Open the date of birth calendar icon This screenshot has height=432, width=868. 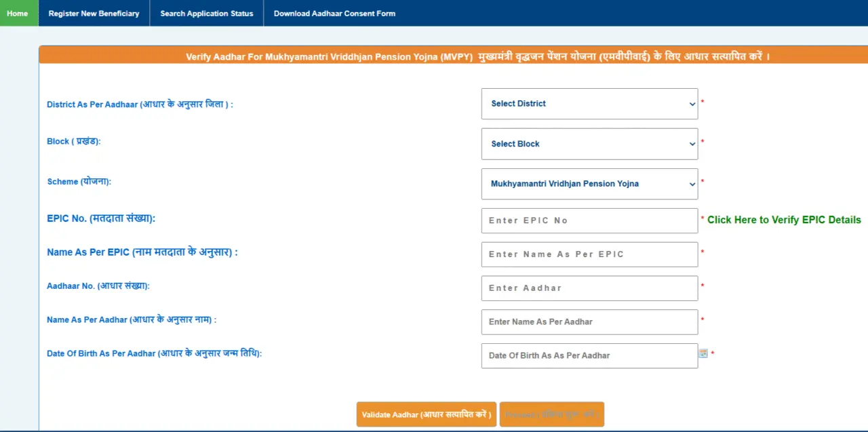(x=703, y=353)
